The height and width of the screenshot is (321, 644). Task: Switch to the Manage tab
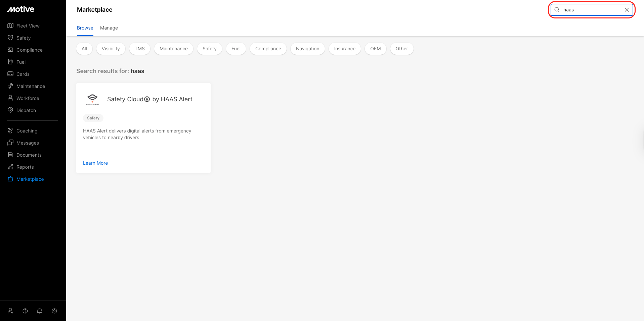coord(109,28)
